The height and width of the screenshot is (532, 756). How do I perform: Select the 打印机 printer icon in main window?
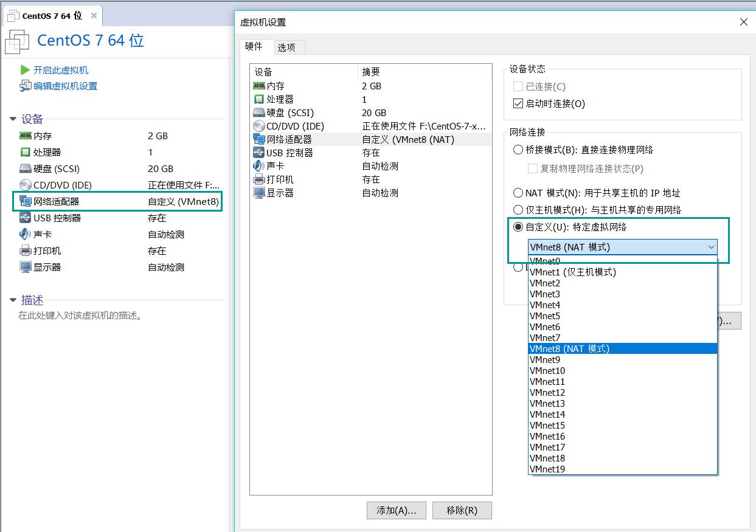[x=25, y=250]
